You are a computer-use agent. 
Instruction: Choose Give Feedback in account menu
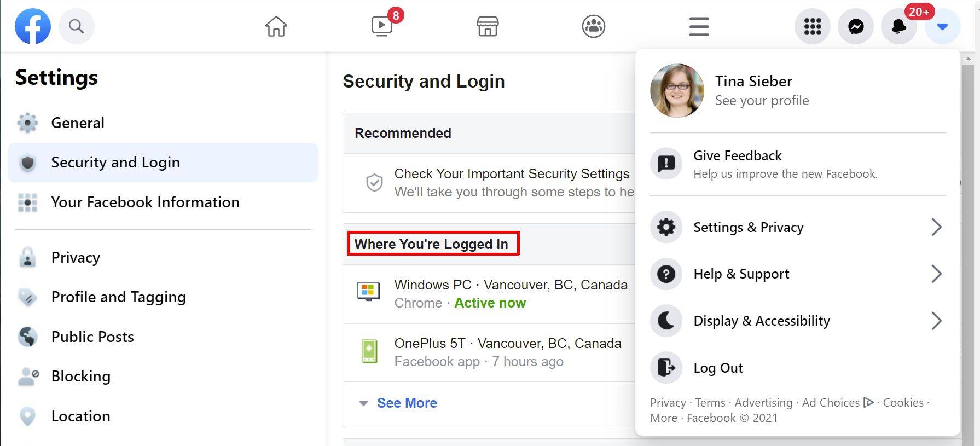(737, 156)
